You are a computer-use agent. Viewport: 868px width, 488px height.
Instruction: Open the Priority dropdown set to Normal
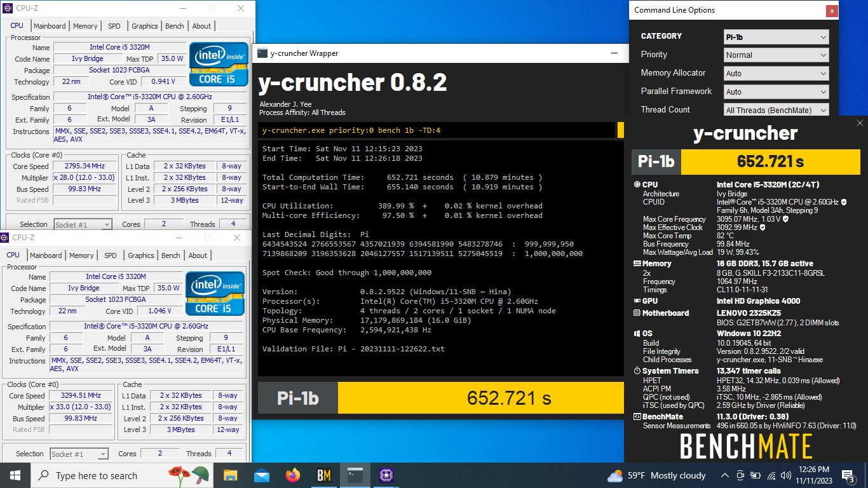point(776,55)
